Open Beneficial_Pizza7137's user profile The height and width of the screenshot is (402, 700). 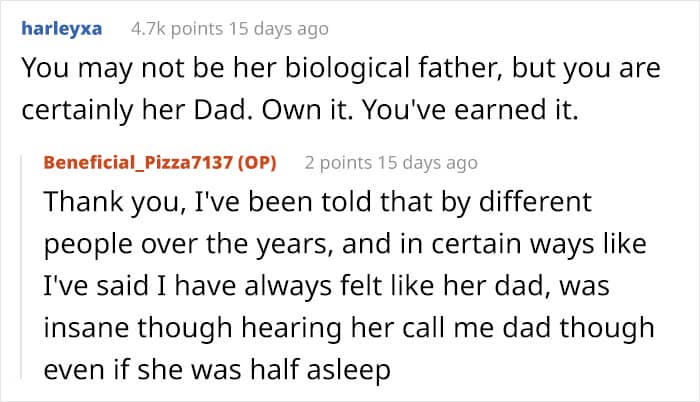click(x=148, y=162)
